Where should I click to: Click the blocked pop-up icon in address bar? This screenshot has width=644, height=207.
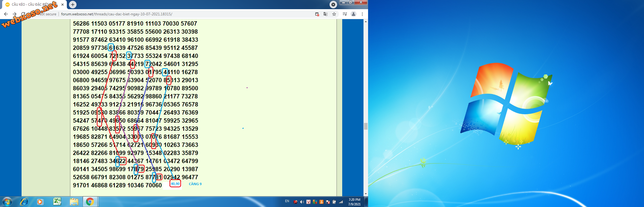point(317,14)
